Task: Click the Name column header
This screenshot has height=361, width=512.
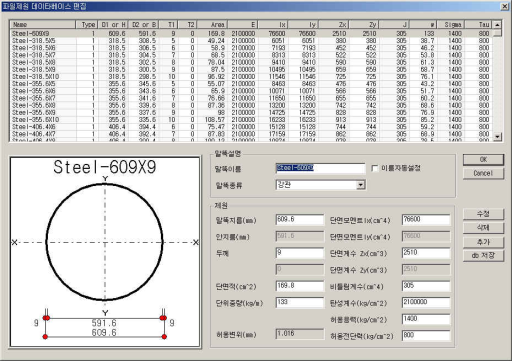Action: (43, 25)
